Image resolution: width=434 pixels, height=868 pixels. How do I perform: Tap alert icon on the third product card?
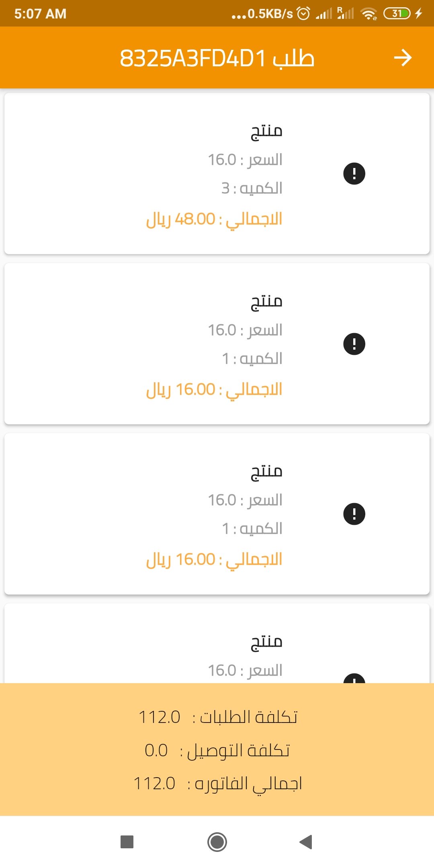[354, 514]
